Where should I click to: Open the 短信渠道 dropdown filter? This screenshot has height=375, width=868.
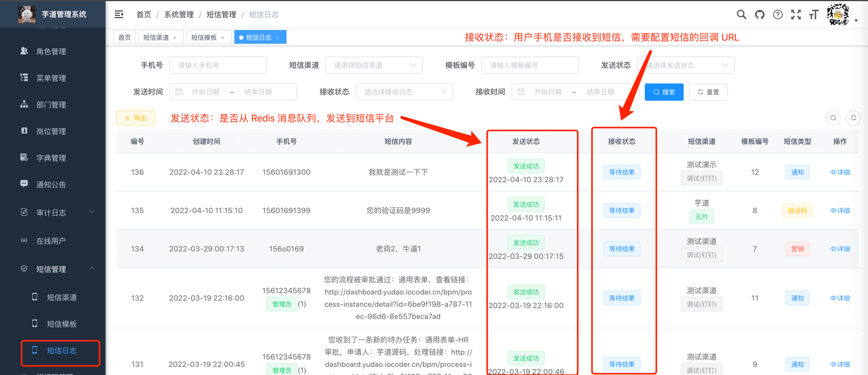pyautogui.click(x=374, y=65)
